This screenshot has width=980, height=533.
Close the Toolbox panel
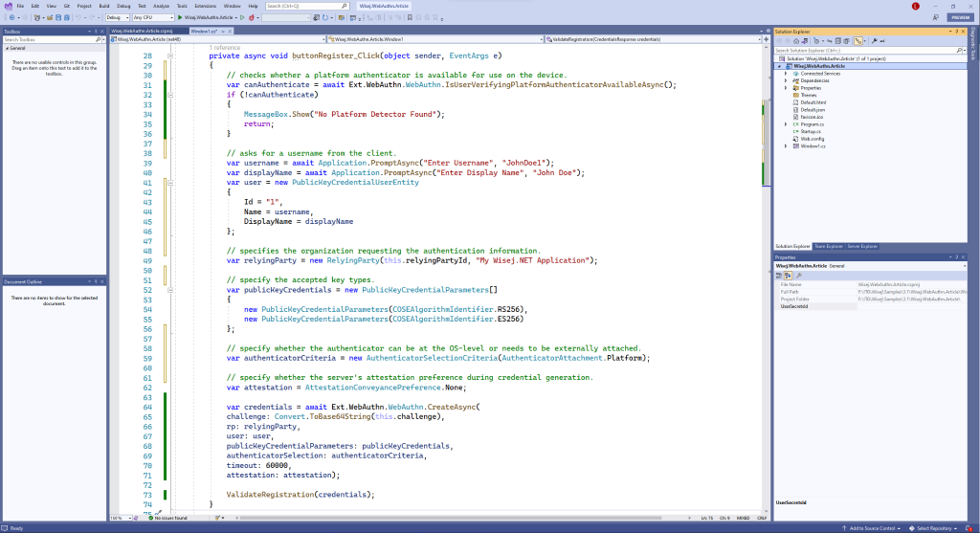coord(101,32)
